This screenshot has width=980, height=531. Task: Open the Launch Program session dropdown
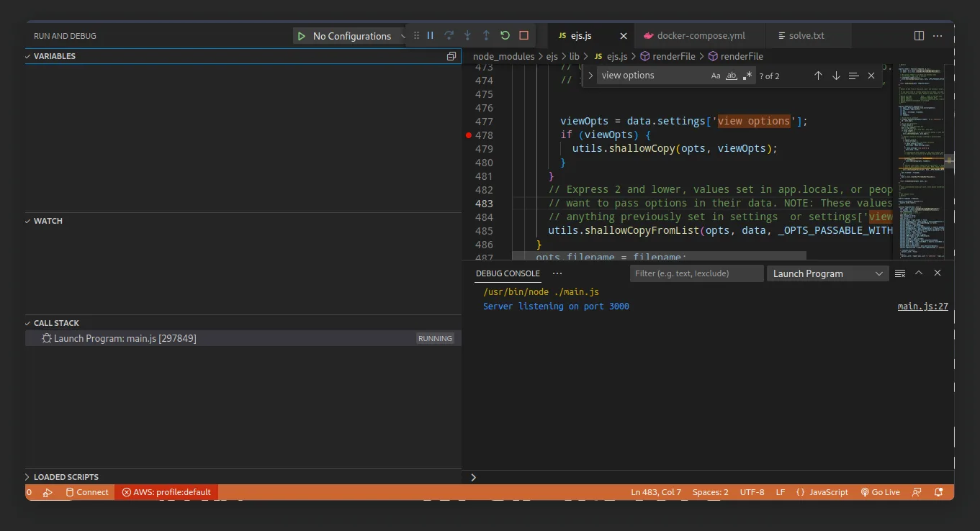click(x=827, y=273)
